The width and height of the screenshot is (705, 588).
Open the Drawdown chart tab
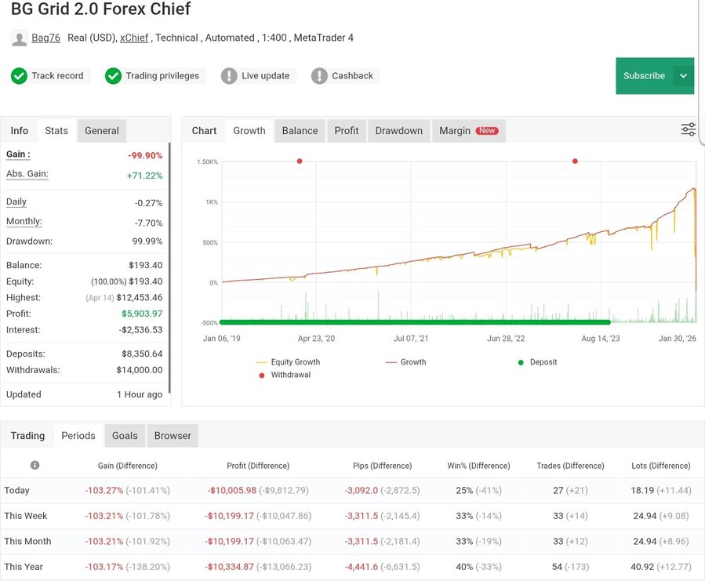tap(399, 131)
